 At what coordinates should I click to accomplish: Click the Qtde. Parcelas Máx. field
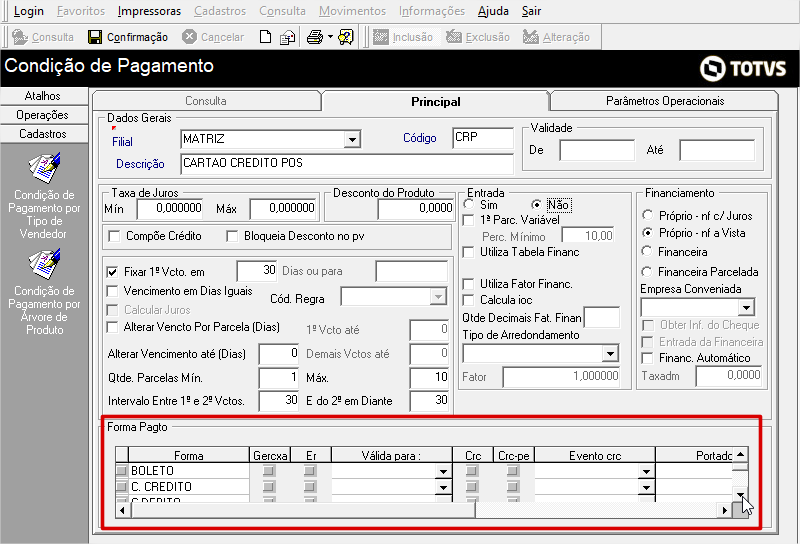click(x=429, y=378)
